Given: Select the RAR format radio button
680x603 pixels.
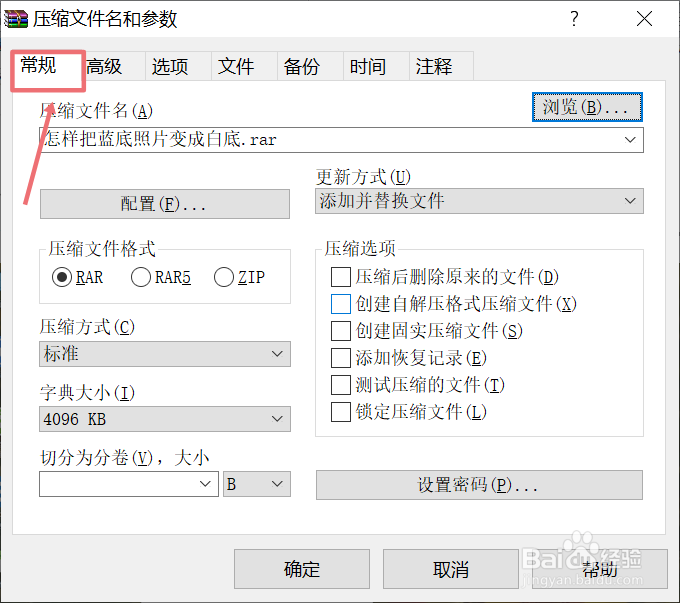Looking at the screenshot, I should click(x=62, y=277).
